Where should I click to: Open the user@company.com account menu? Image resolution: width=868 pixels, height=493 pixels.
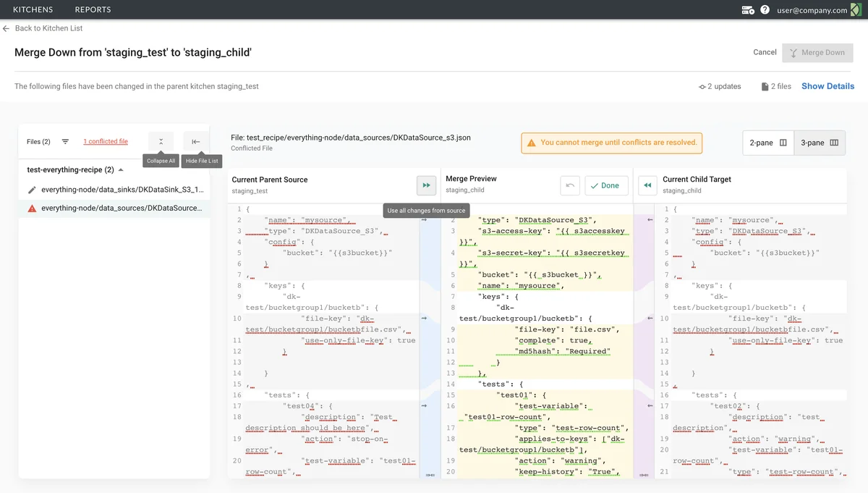pyautogui.click(x=812, y=10)
